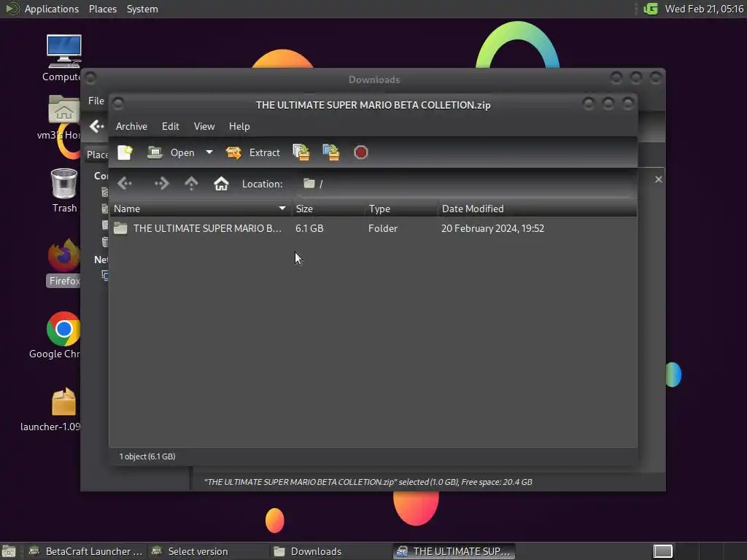Sort by the Type column header
Viewport: 747px width, 560px height.
(x=401, y=209)
